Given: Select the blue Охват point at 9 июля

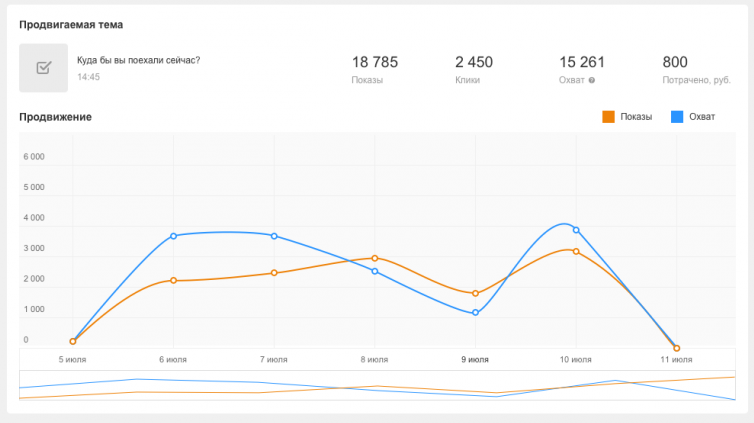Looking at the screenshot, I should [x=475, y=313].
